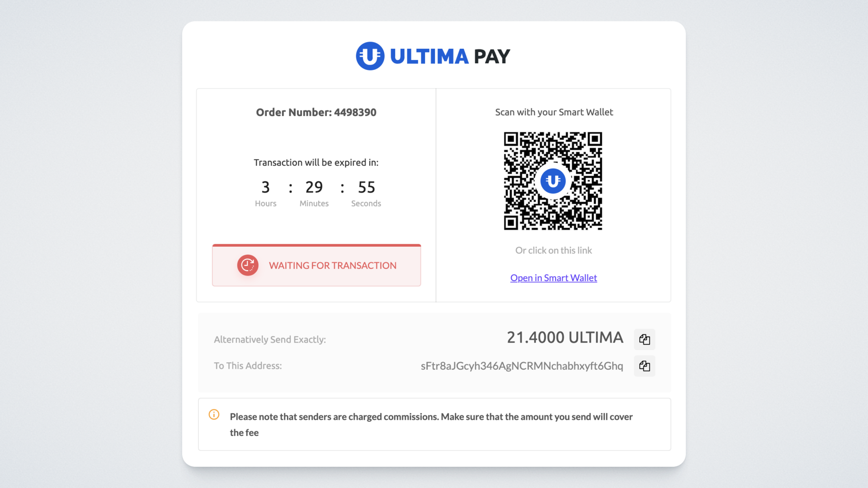Click the orange info icon

pos(214,414)
